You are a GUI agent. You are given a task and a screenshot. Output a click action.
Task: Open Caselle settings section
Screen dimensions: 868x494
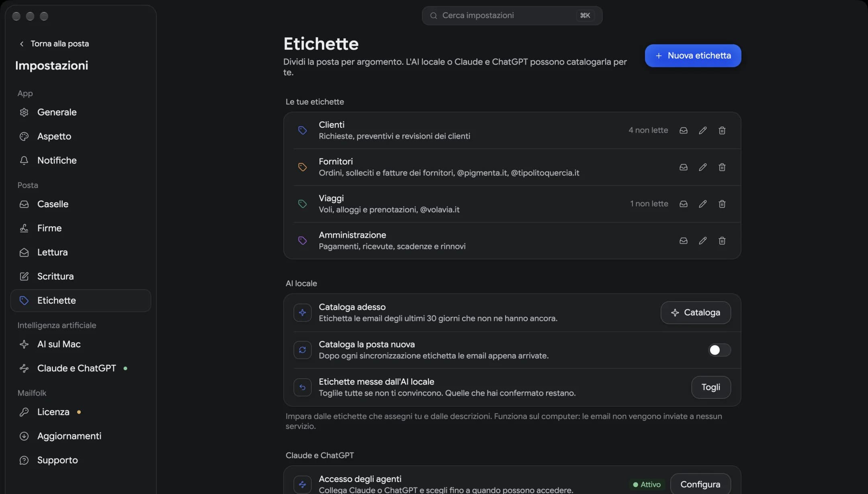tap(80, 204)
